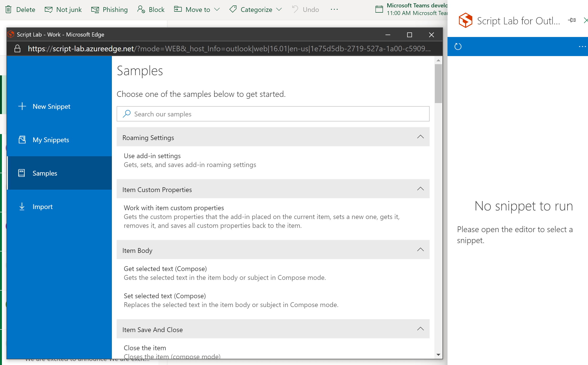The height and width of the screenshot is (365, 588).
Task: Collapse the Item Custom Properties section
Action: [421, 189]
